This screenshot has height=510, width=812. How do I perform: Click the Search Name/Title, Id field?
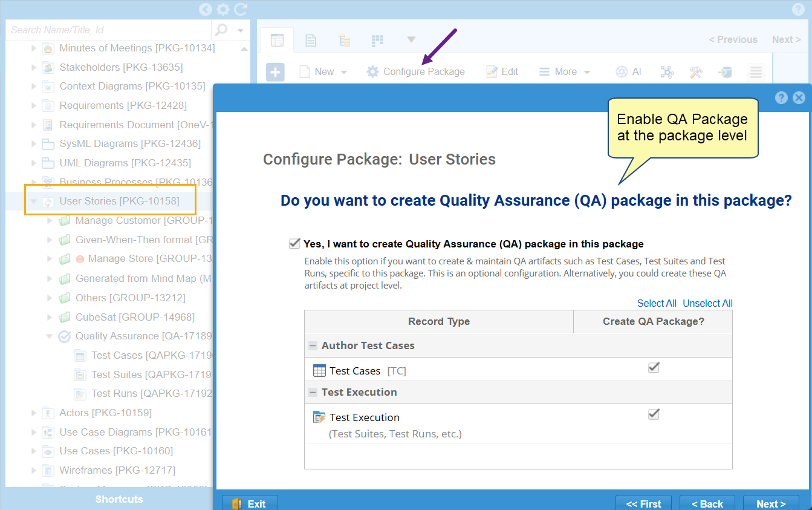click(109, 30)
